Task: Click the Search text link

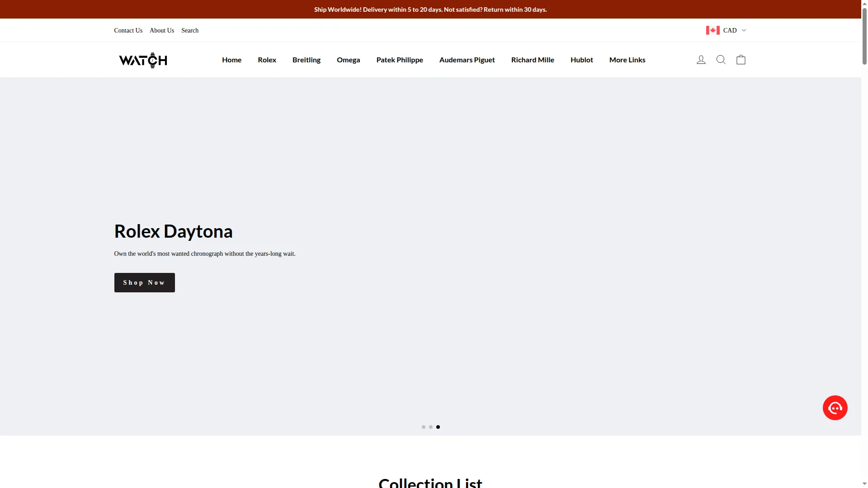Action: [x=190, y=30]
